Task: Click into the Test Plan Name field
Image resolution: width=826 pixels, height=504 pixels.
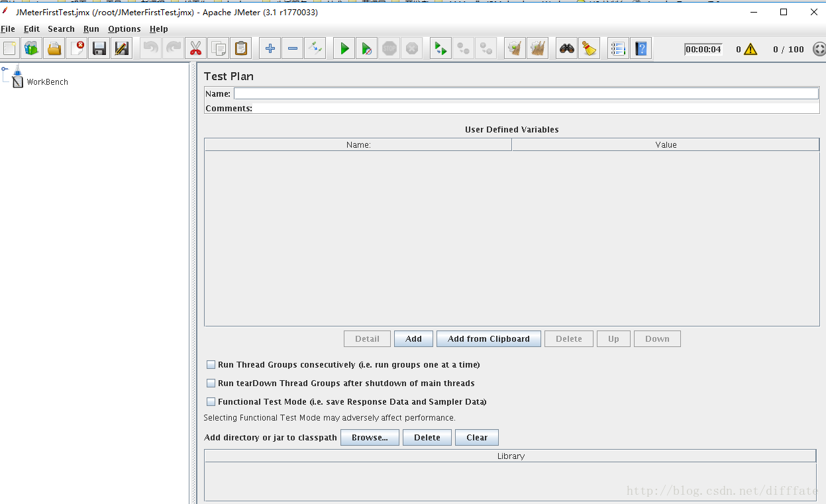Action: [x=526, y=93]
